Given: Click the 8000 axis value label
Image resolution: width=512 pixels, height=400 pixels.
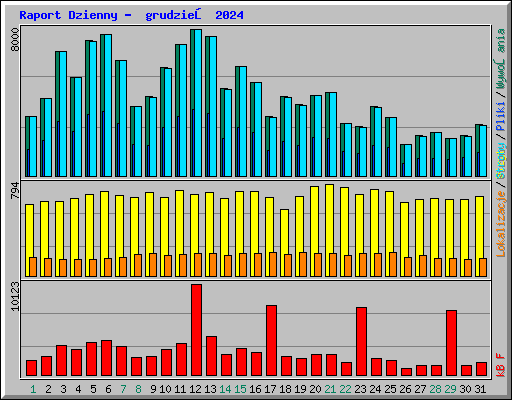Looking at the screenshot, I should coord(15,39).
